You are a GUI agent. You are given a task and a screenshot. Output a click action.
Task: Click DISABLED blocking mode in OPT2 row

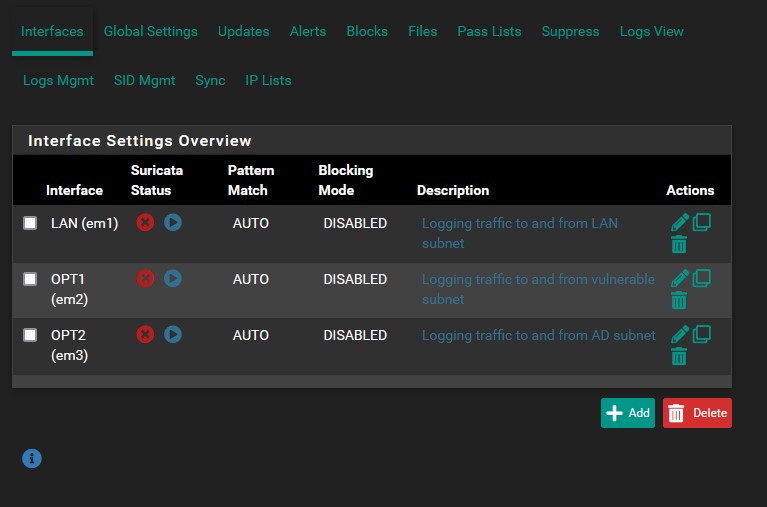[355, 335]
